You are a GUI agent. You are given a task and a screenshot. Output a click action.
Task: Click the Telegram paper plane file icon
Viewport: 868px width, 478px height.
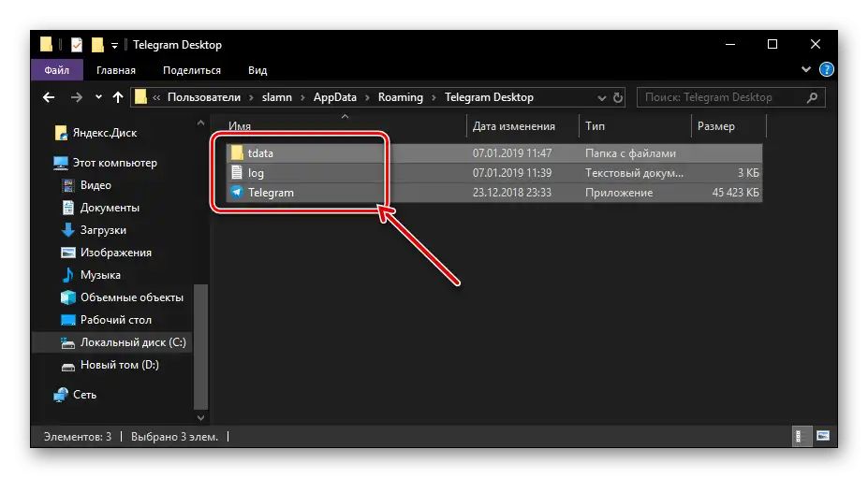(237, 193)
